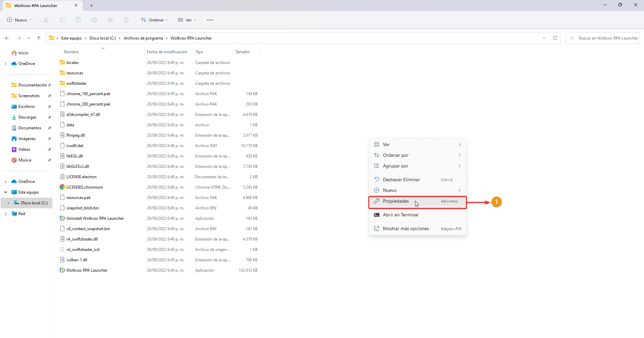Open recent locations dropdown arrow
Screen dimensions: 644x338
point(29,38)
